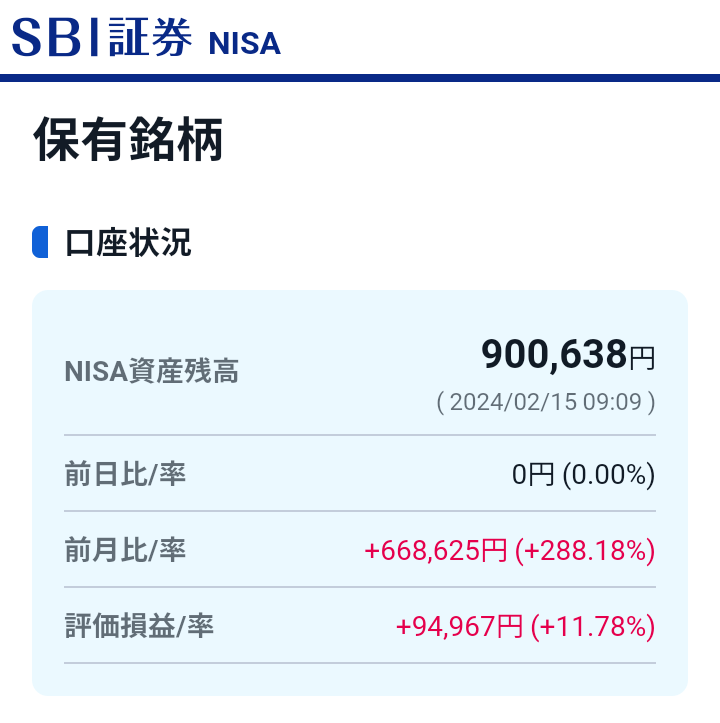Image resolution: width=720 pixels, height=723 pixels.
Task: Click the SBI証券 logo
Action: (x=101, y=37)
